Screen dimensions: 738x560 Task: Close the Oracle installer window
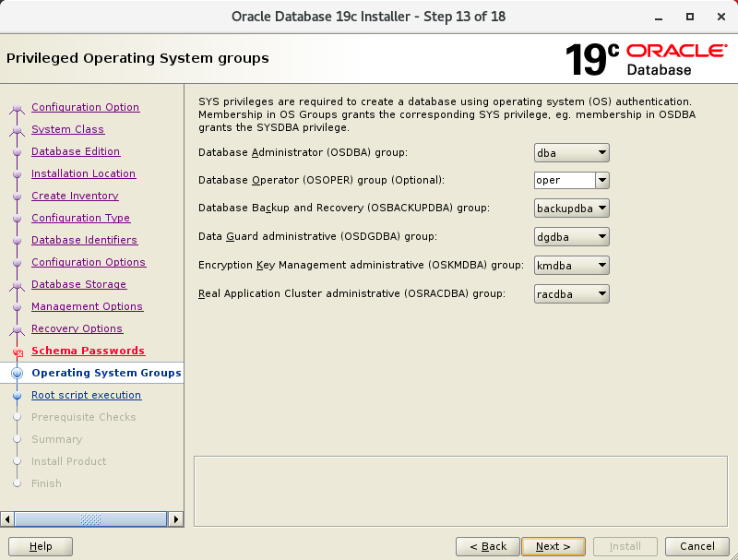coord(721,17)
